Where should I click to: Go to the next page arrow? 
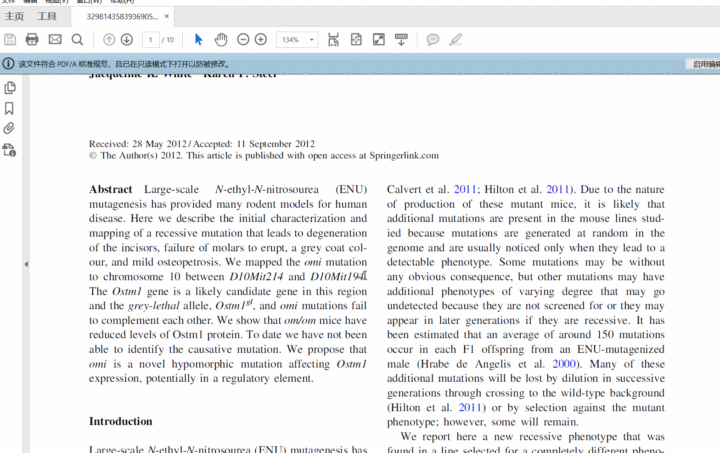[x=127, y=39]
